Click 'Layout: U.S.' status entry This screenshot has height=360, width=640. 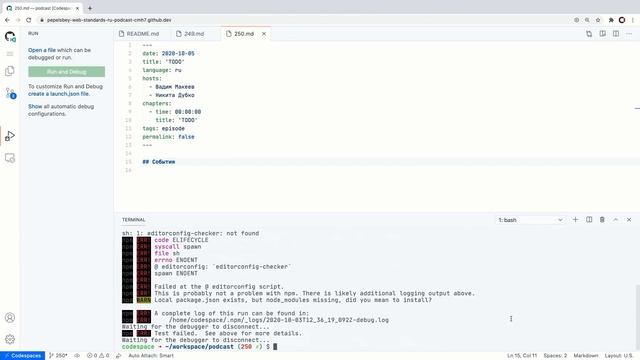pyautogui.click(x=618, y=356)
